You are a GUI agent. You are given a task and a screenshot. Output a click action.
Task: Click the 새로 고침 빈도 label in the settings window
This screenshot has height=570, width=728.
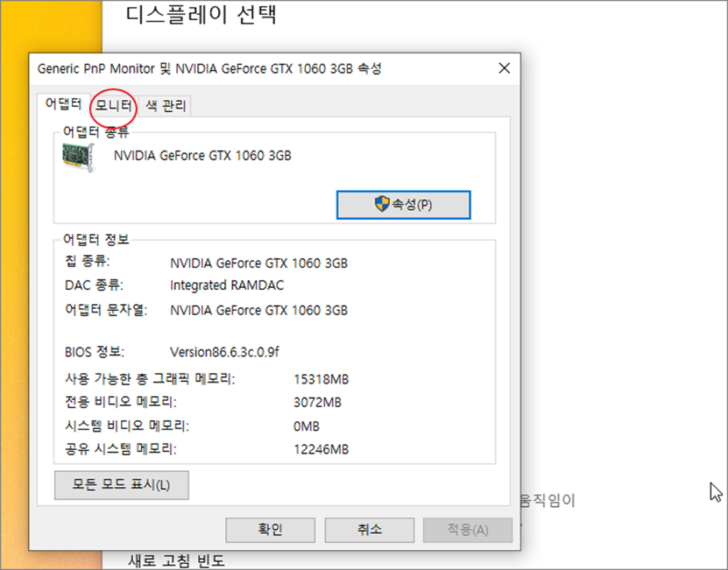(x=176, y=561)
